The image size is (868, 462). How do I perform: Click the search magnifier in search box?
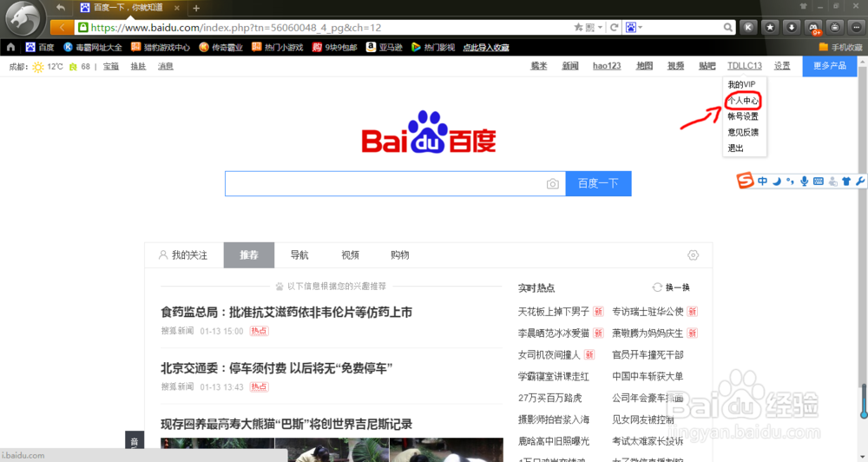[728, 27]
